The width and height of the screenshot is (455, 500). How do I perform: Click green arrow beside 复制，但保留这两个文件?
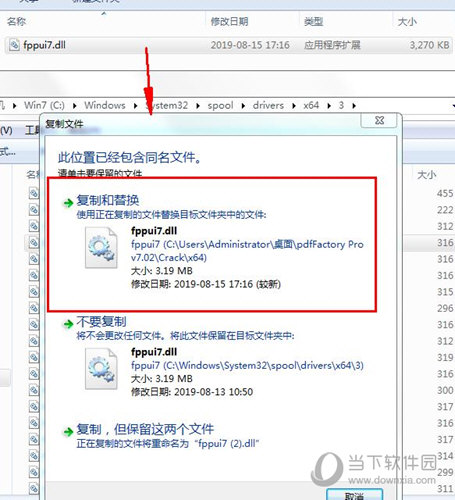pyautogui.click(x=68, y=432)
